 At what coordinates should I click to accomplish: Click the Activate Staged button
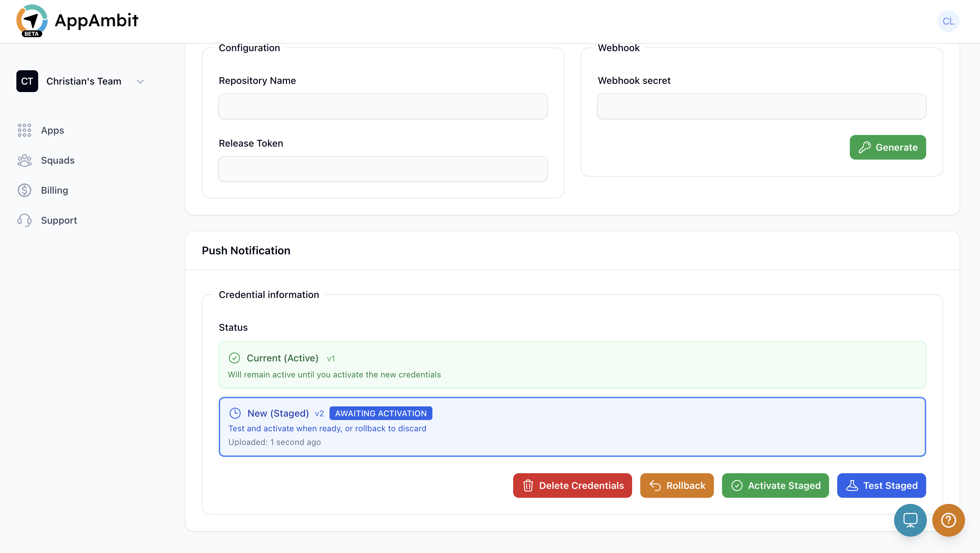(775, 485)
